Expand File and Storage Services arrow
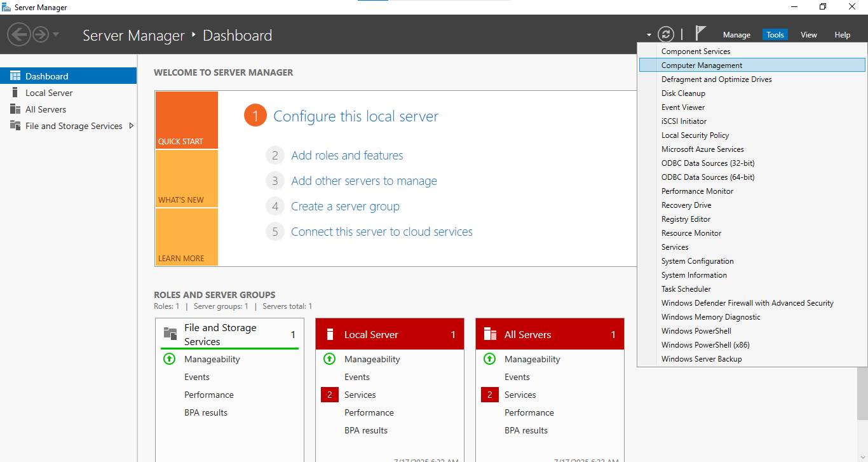868x462 pixels. (131, 126)
